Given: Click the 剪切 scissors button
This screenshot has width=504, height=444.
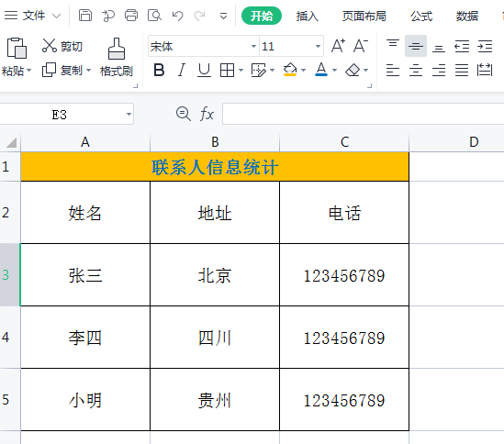Looking at the screenshot, I should click(62, 46).
